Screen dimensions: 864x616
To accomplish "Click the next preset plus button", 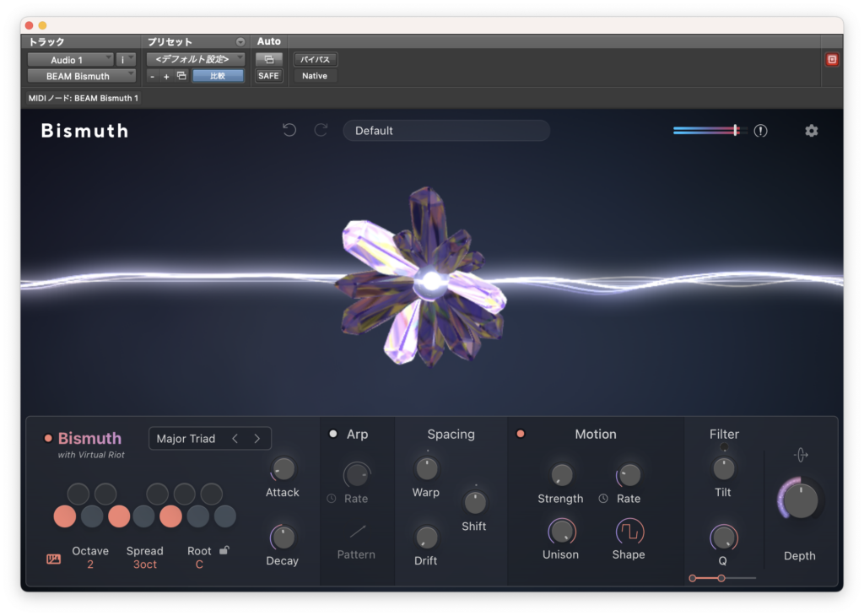I will coord(166,77).
